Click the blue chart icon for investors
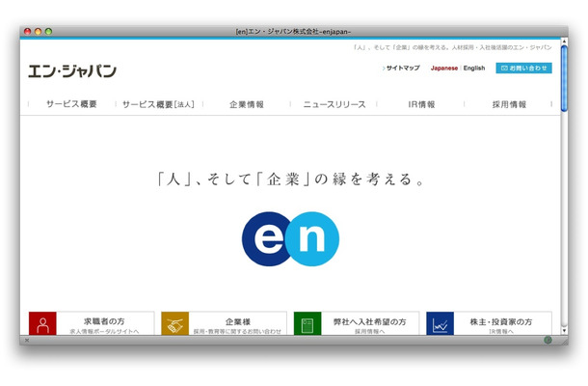The height and width of the screenshot is (386, 588). pos(440,323)
